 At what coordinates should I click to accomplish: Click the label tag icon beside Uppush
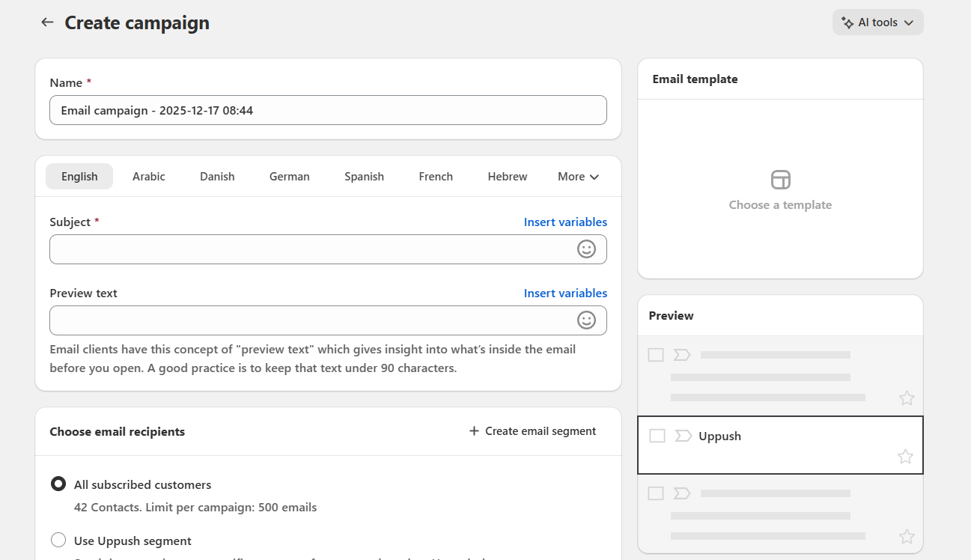683,436
